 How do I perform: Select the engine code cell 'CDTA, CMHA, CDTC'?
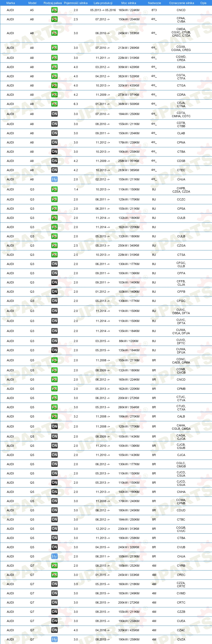181,114
